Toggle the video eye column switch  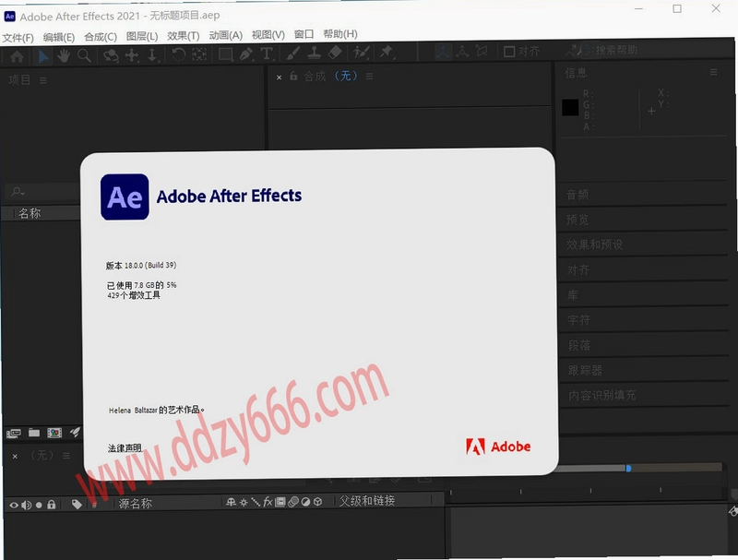click(14, 506)
